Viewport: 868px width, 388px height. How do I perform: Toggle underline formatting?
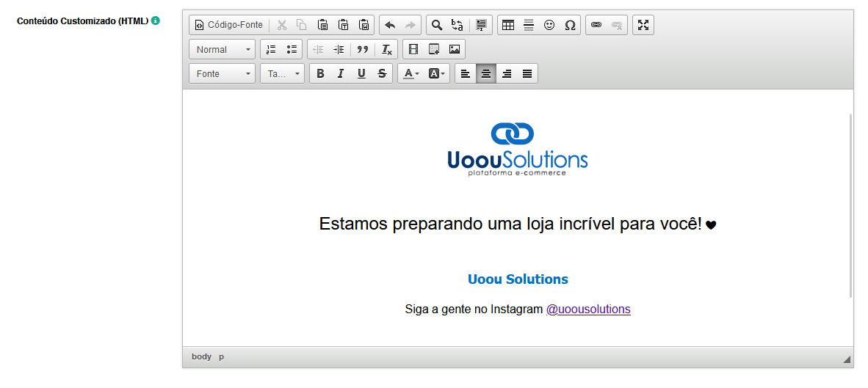click(x=361, y=73)
